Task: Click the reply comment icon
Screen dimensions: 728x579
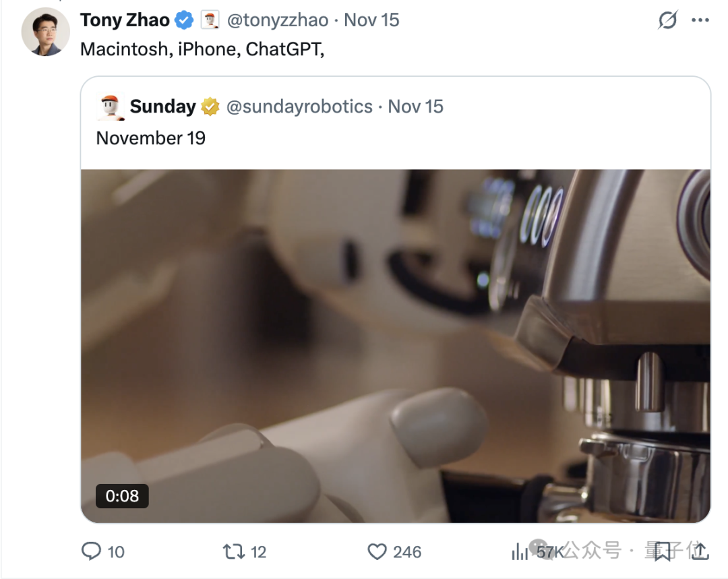Action: (x=91, y=551)
